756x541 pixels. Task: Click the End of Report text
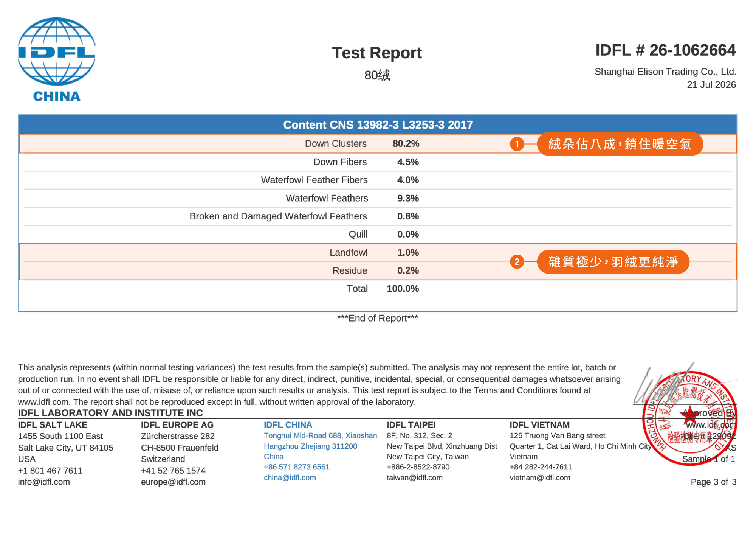(x=378, y=318)
